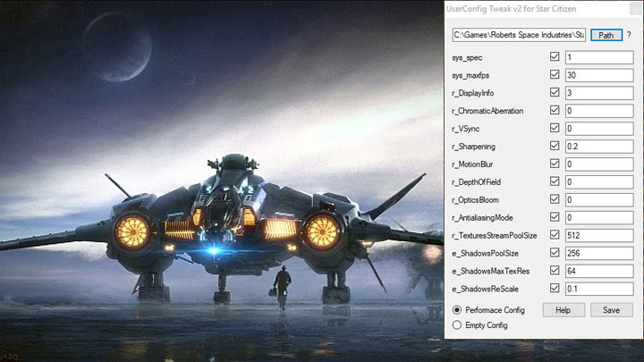Uncheck the r_MotionBlur checkbox

555,164
